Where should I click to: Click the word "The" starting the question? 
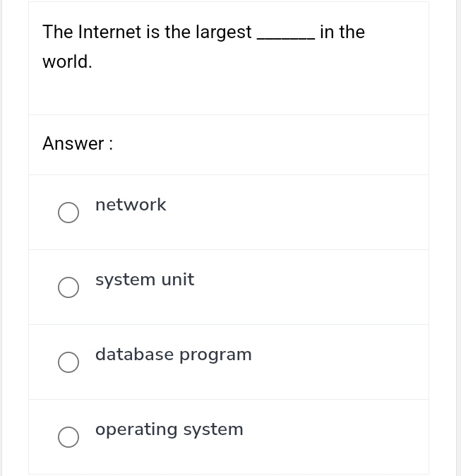tap(57, 32)
